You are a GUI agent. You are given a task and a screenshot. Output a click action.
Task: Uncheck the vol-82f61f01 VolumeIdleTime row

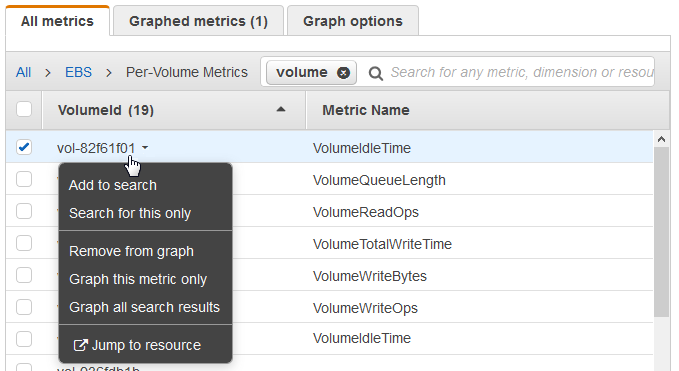24,147
